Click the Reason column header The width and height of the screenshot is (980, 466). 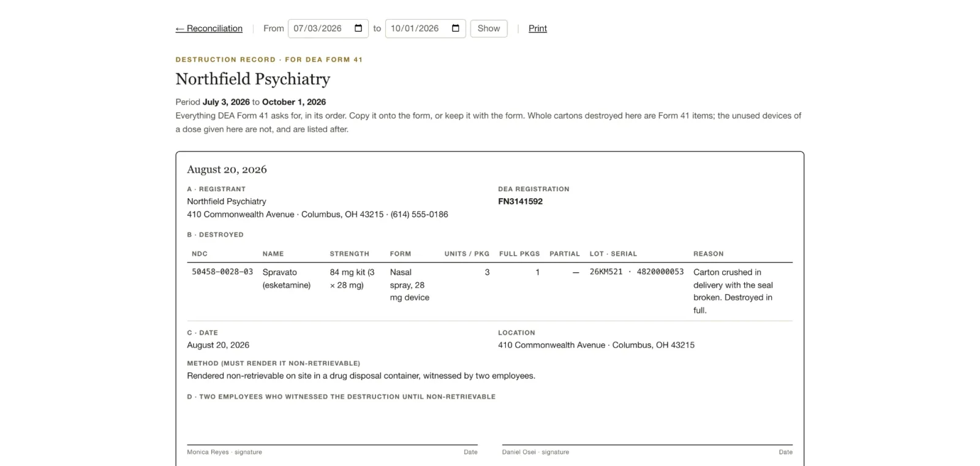point(709,254)
